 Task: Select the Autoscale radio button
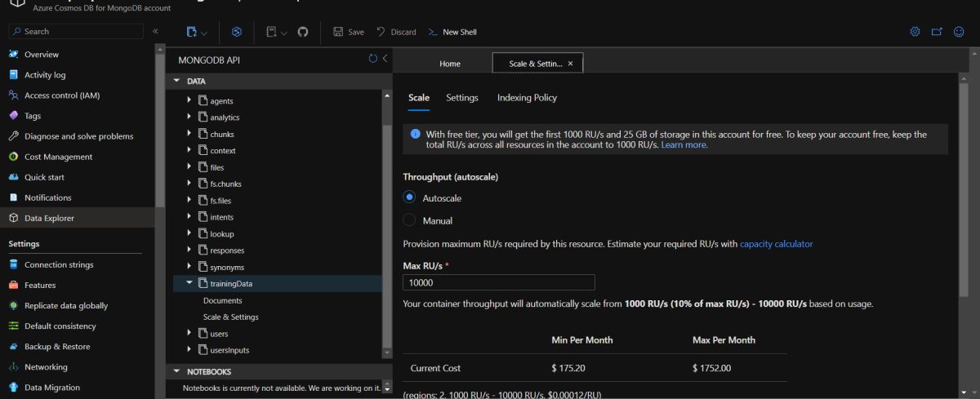(x=410, y=197)
